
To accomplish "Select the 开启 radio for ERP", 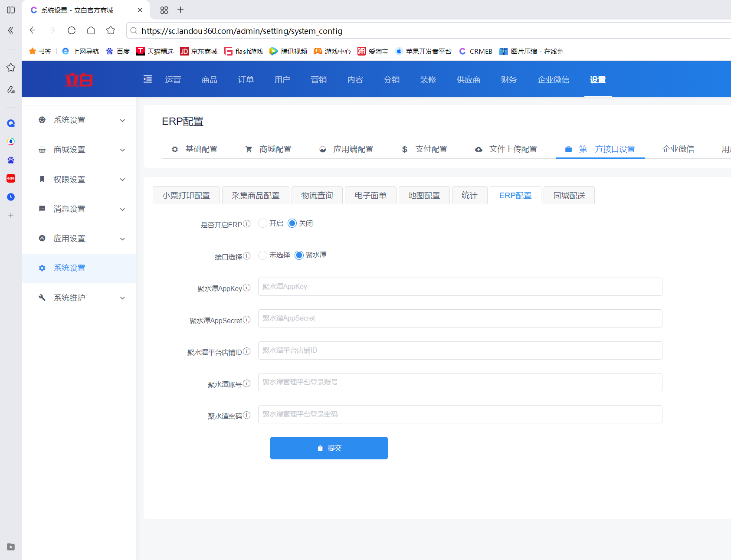I will click(x=262, y=223).
